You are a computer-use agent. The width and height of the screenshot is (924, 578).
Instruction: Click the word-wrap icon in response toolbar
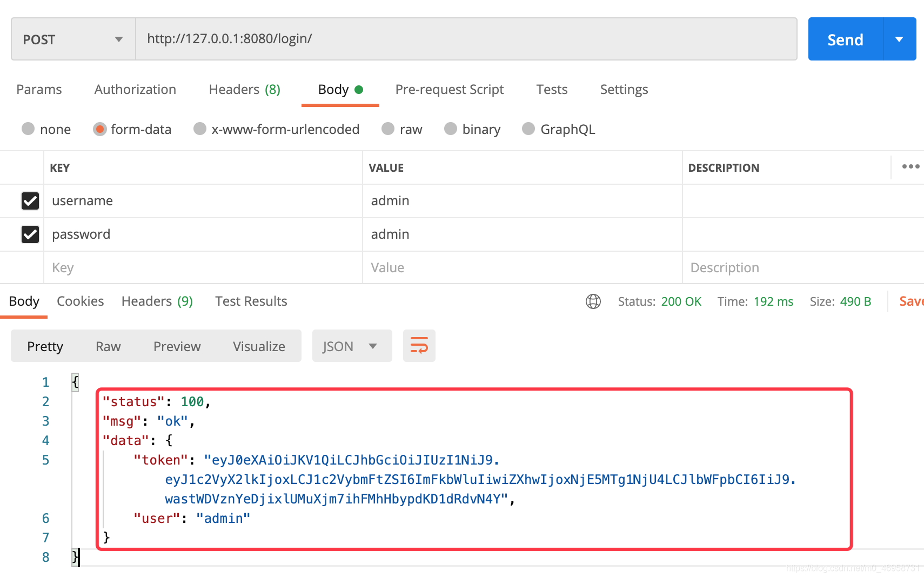coord(419,346)
